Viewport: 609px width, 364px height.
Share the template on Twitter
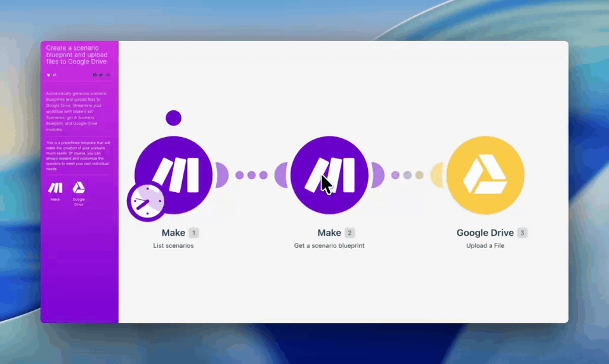(x=101, y=75)
